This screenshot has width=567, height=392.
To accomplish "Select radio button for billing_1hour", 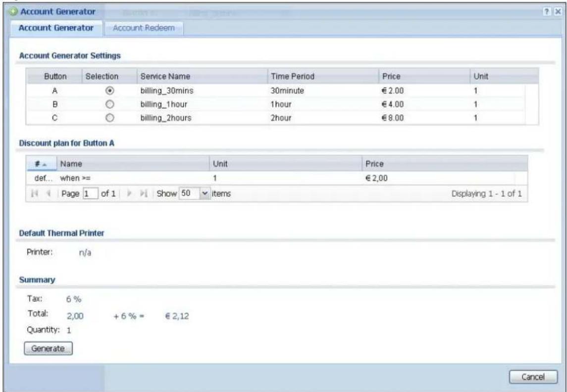I will (109, 104).
